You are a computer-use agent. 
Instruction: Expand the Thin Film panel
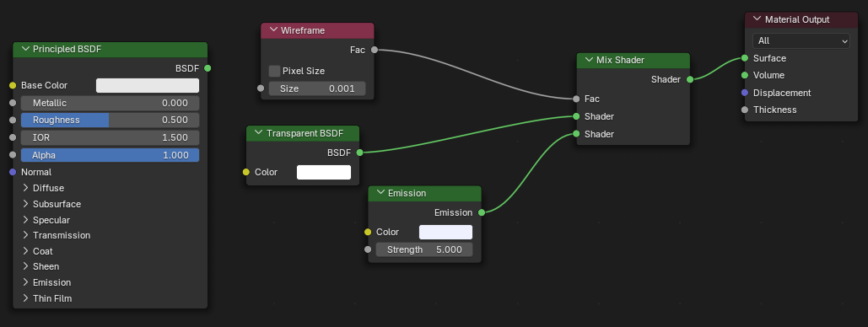[x=25, y=299]
